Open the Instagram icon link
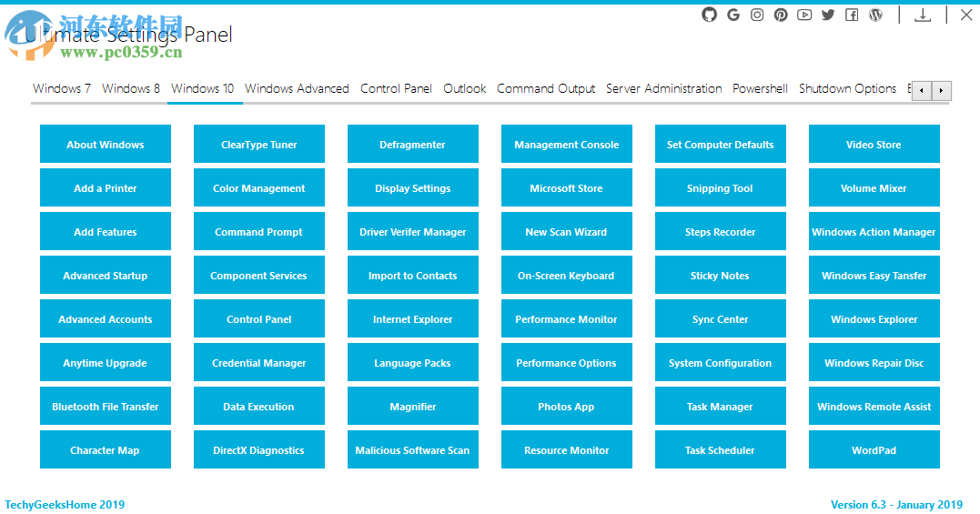This screenshot has width=980, height=514. pos(757,15)
